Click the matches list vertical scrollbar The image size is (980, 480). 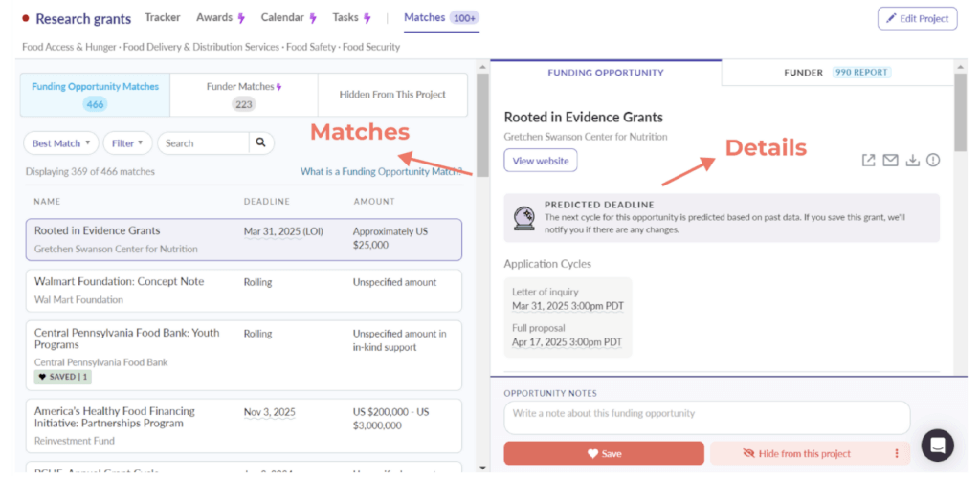(x=482, y=124)
